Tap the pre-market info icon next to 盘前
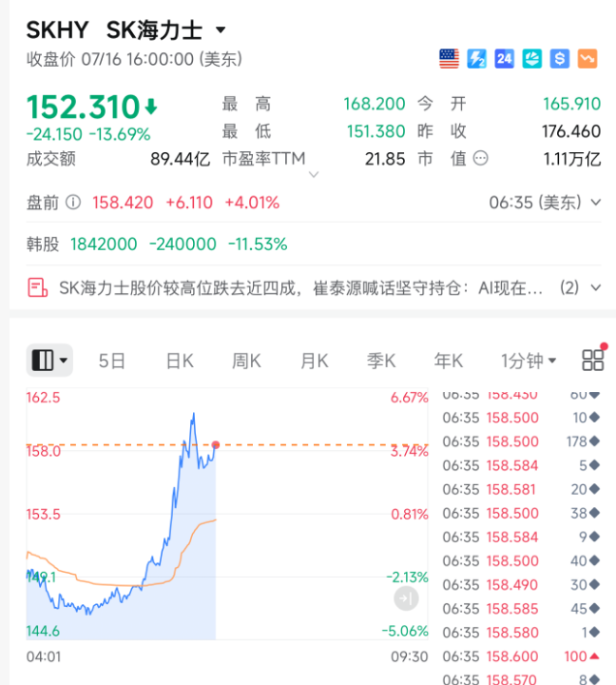The height and width of the screenshot is (685, 616). (73, 203)
